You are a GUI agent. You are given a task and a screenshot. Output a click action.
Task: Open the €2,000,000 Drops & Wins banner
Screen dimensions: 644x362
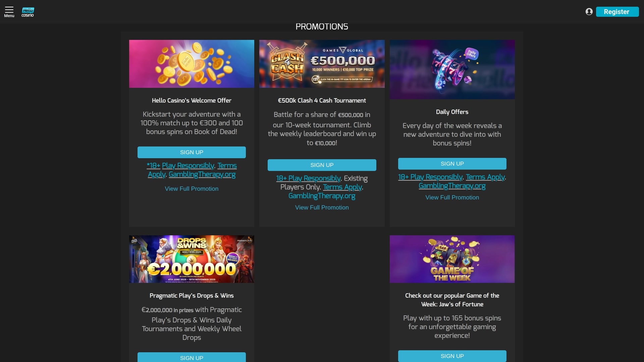191,259
